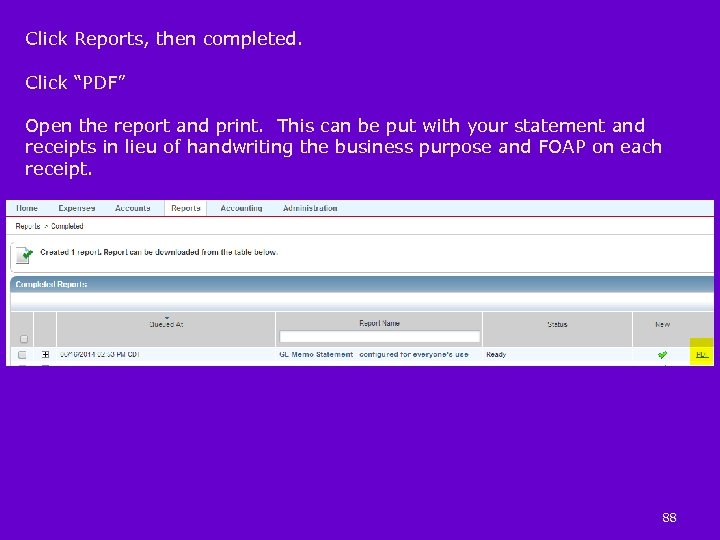Check the GL Memo Statement row checkbox
The height and width of the screenshot is (540, 720).
click(22, 354)
